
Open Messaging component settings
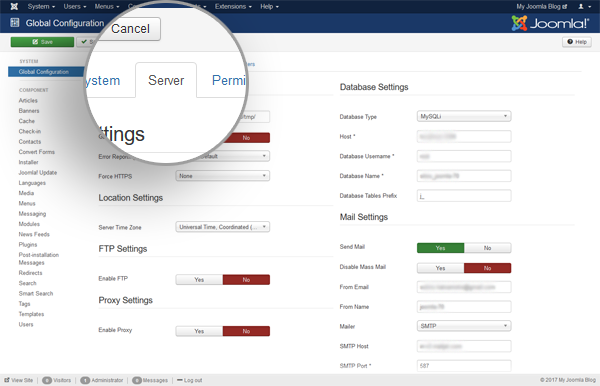point(33,214)
